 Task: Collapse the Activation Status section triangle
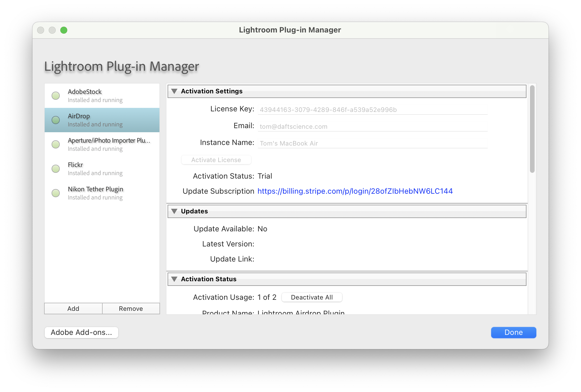[174, 279]
